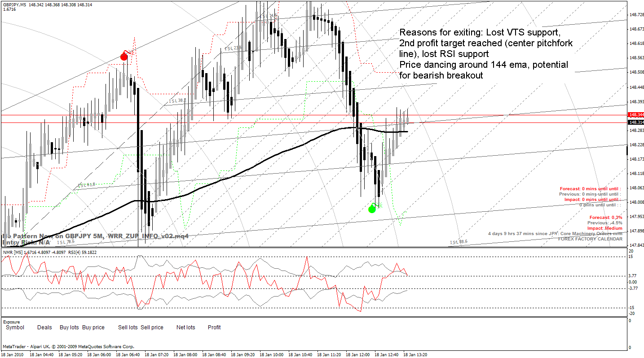644x358 pixels.
Task: Sort by the Buy lots column
Action: [69, 327]
